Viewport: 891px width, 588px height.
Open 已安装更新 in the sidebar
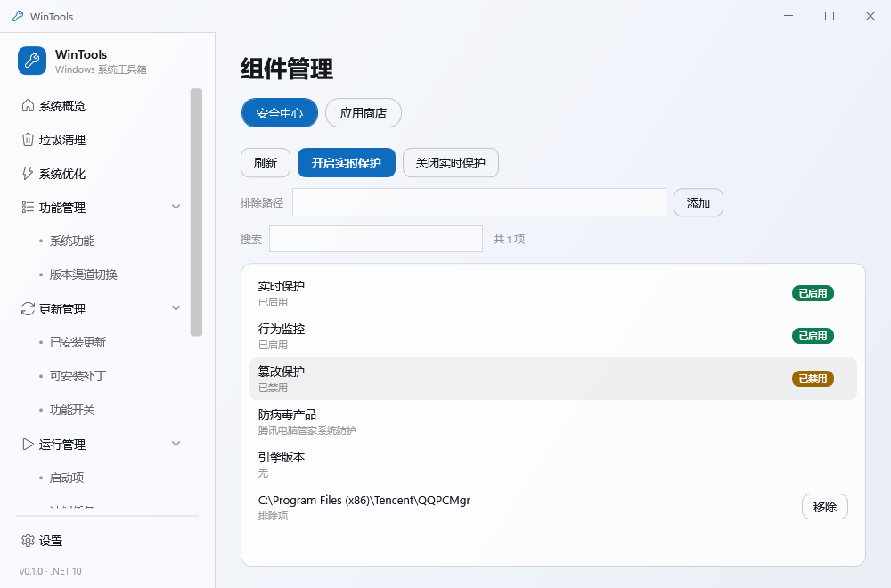click(x=78, y=343)
